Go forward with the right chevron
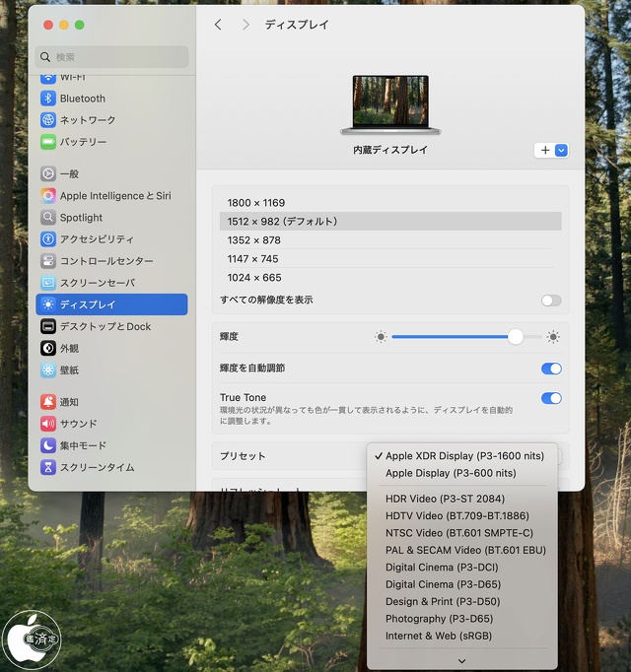Viewport: 631px width, 672px height. [245, 25]
